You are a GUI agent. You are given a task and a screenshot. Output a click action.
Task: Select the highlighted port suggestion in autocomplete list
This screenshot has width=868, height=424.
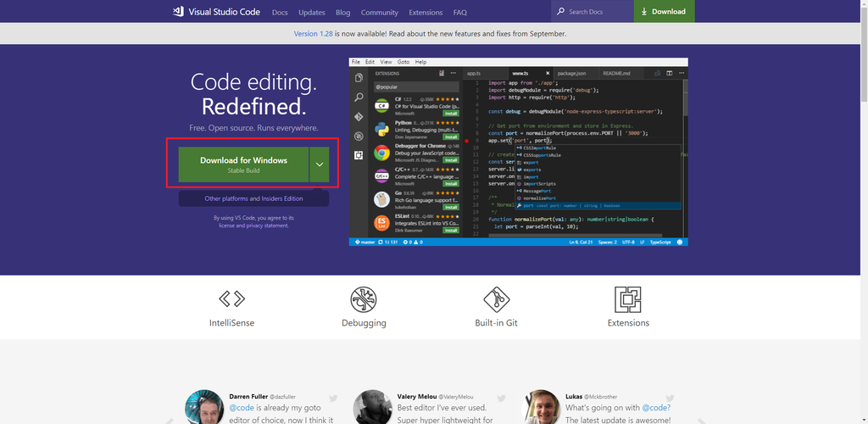pos(598,205)
